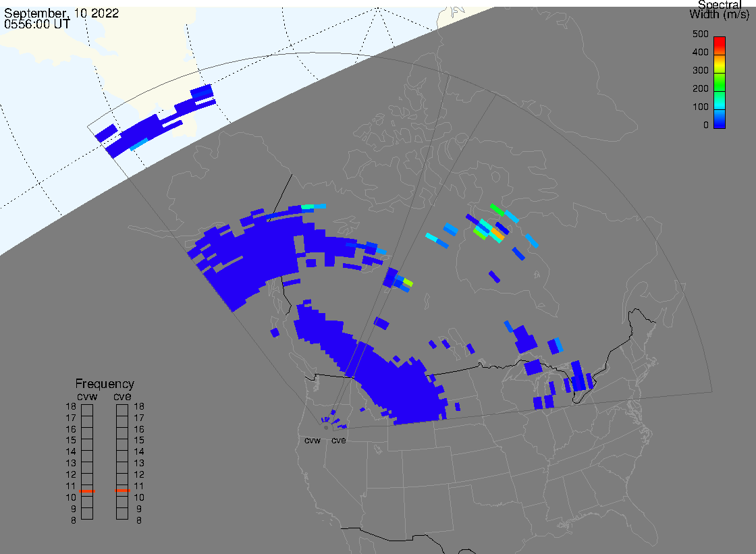The image size is (756, 554).
Task: Click the 300 value on color scale
Action: pos(700,70)
